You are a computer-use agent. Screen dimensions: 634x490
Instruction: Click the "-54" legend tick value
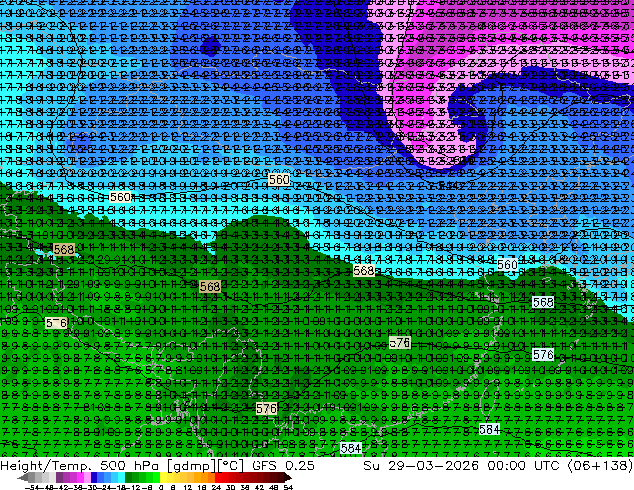tap(32, 487)
